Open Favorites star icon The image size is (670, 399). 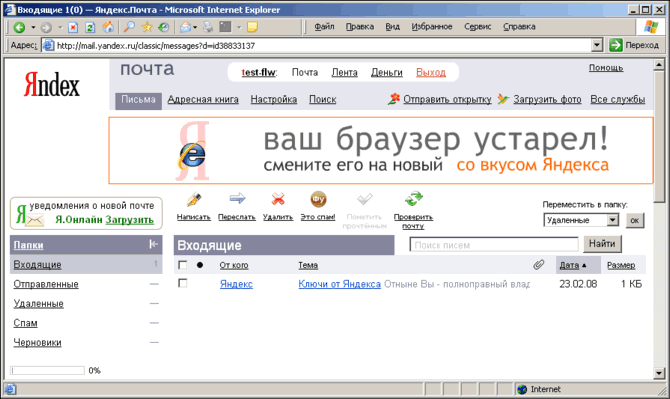click(x=147, y=27)
